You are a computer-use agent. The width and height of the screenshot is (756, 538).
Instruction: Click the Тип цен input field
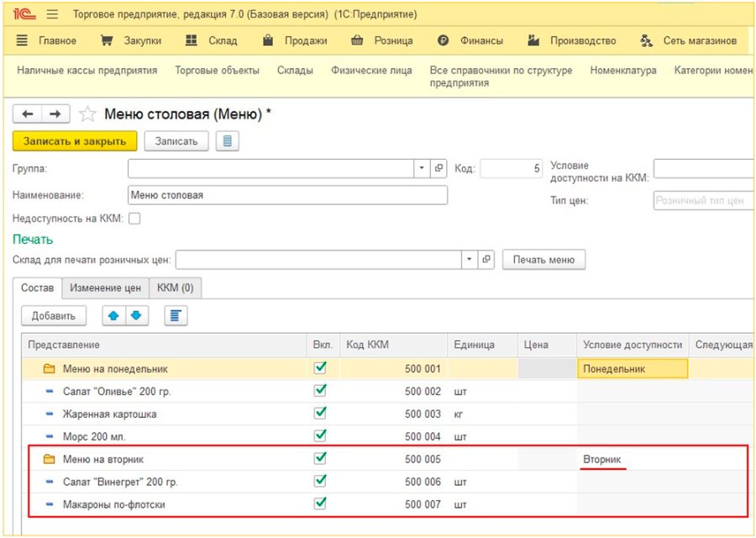(x=704, y=201)
